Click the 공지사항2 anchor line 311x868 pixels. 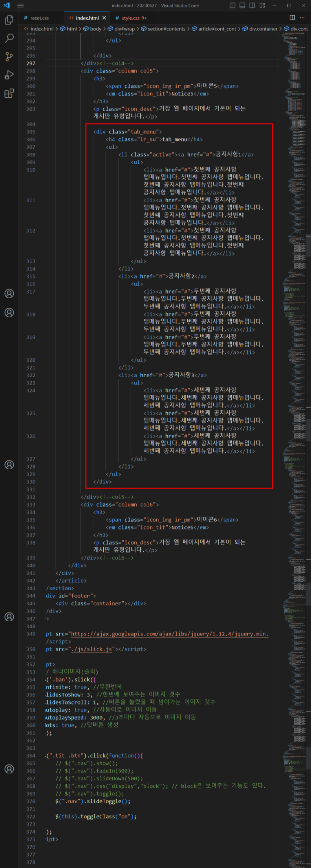pos(163,276)
